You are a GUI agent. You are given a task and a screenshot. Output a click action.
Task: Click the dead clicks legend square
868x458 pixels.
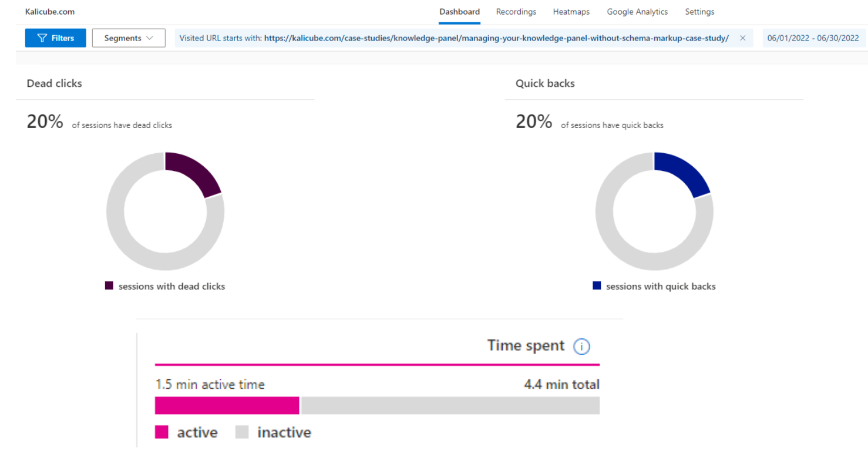click(x=109, y=286)
